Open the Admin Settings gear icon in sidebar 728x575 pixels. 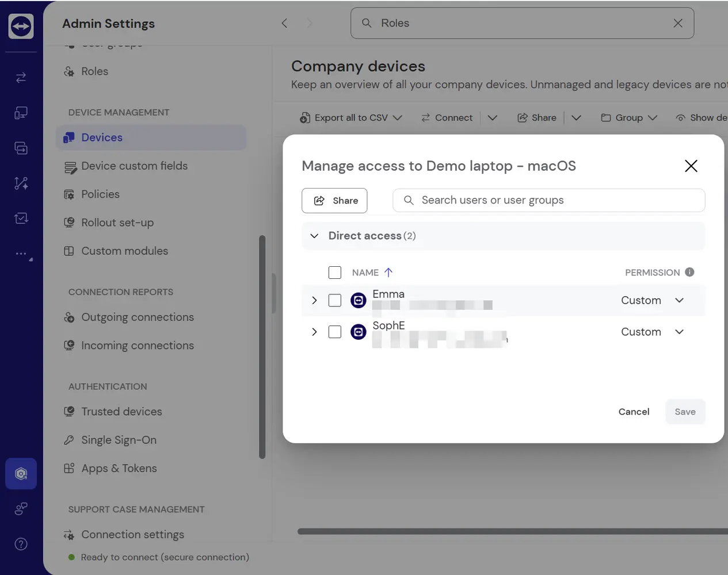[x=21, y=474]
